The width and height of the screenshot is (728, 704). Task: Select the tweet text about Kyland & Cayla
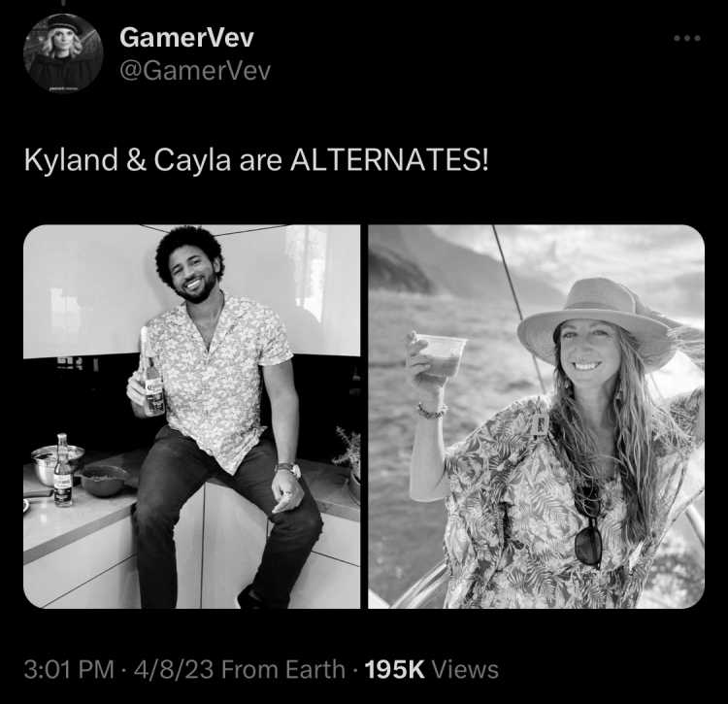(x=256, y=160)
